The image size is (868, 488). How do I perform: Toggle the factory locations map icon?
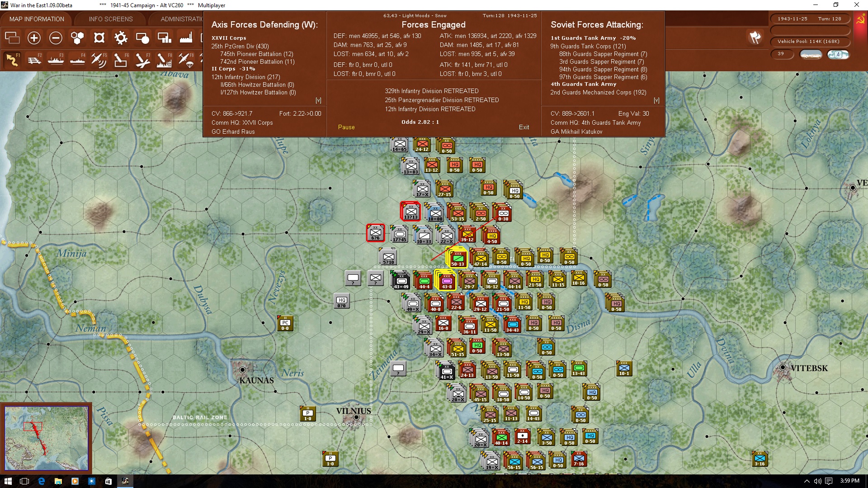pos(186,38)
